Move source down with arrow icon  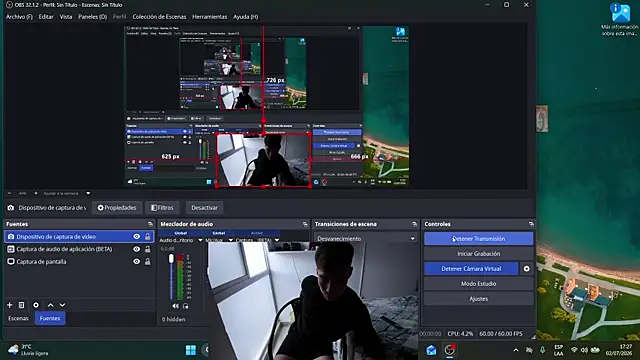62,305
